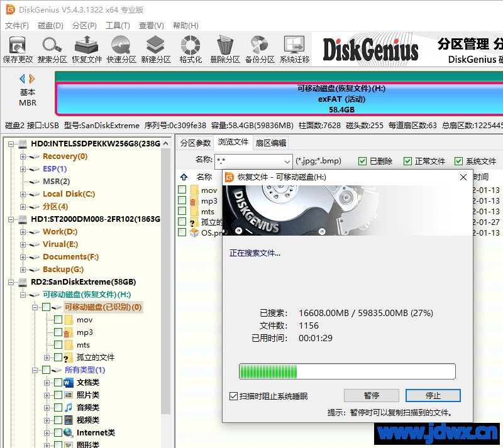
Task: Click the scan progress bar
Action: 347,371
